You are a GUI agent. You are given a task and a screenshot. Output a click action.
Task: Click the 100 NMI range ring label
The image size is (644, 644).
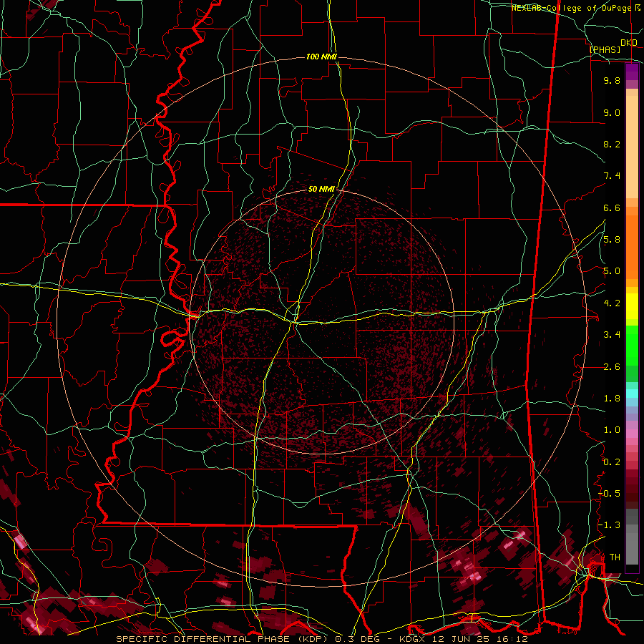pos(321,57)
